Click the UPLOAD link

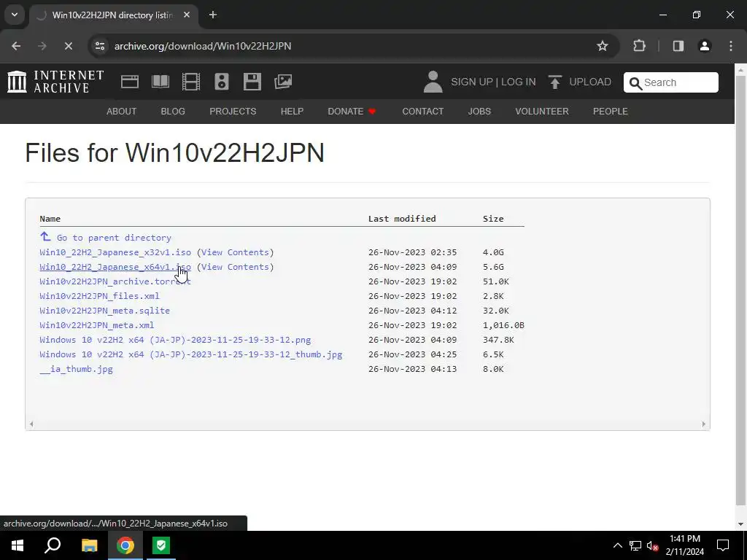pos(589,82)
